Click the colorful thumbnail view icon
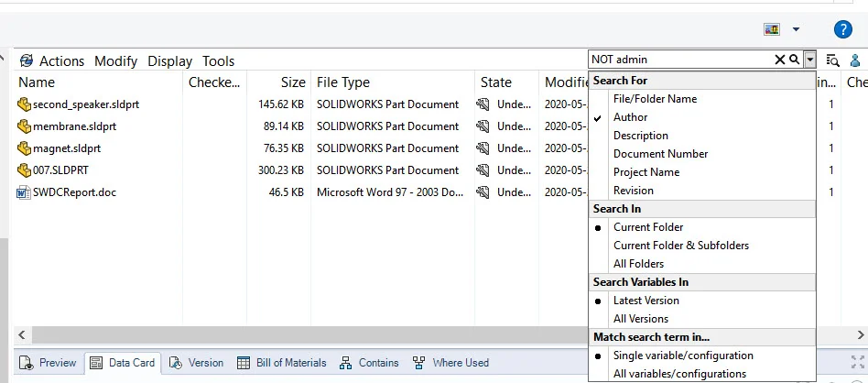 pyautogui.click(x=772, y=29)
